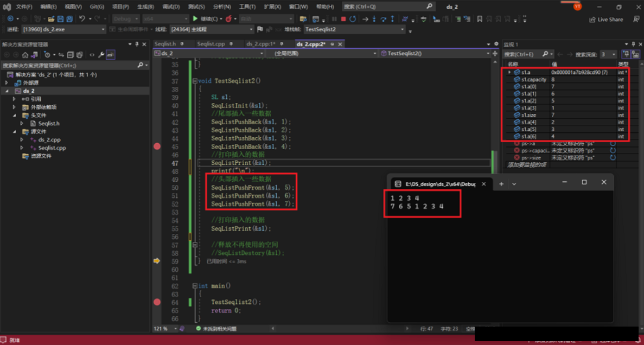The image size is (644, 345).
Task: Toggle the breakpoint on line 64
Action: tap(157, 302)
